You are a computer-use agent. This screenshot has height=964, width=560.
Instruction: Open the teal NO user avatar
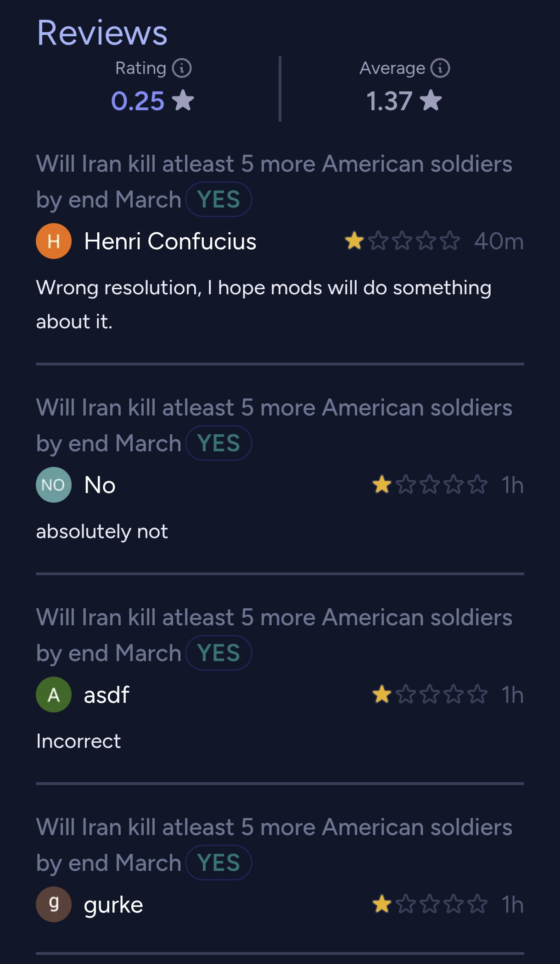pyautogui.click(x=54, y=485)
